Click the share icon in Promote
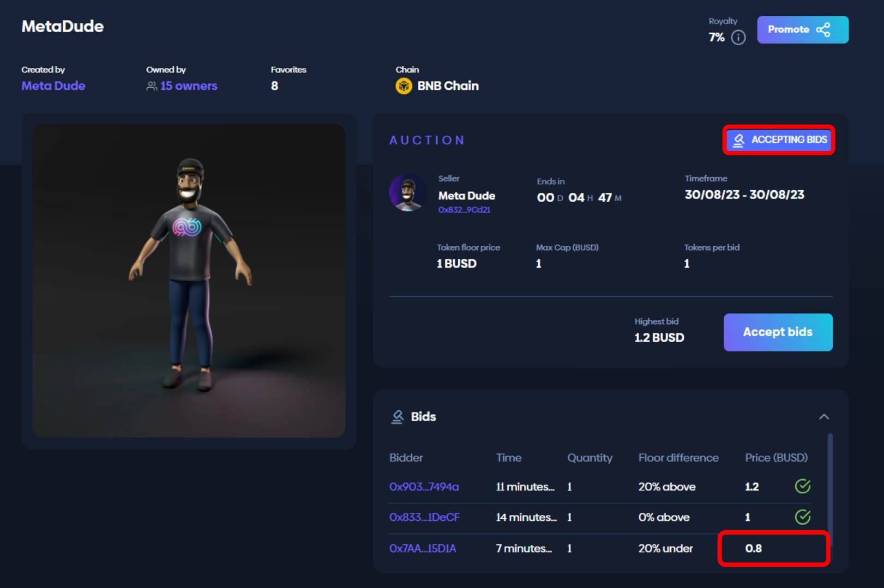This screenshot has height=588, width=884. click(823, 30)
